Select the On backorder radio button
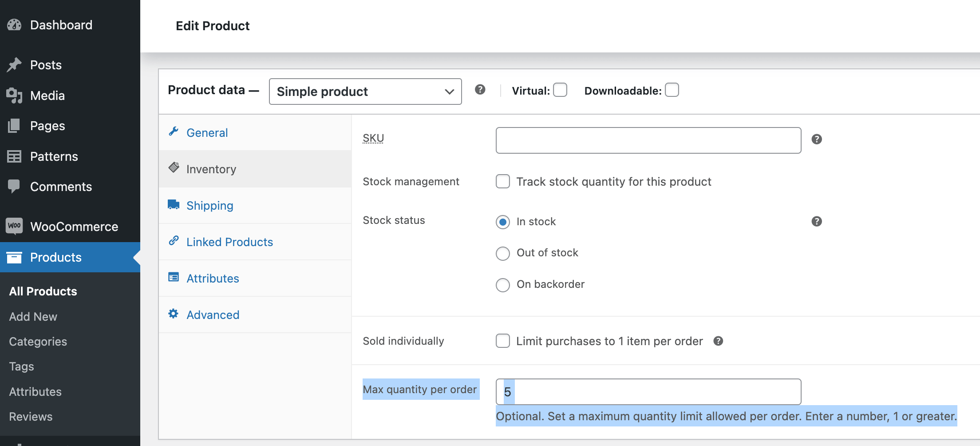 pos(503,285)
